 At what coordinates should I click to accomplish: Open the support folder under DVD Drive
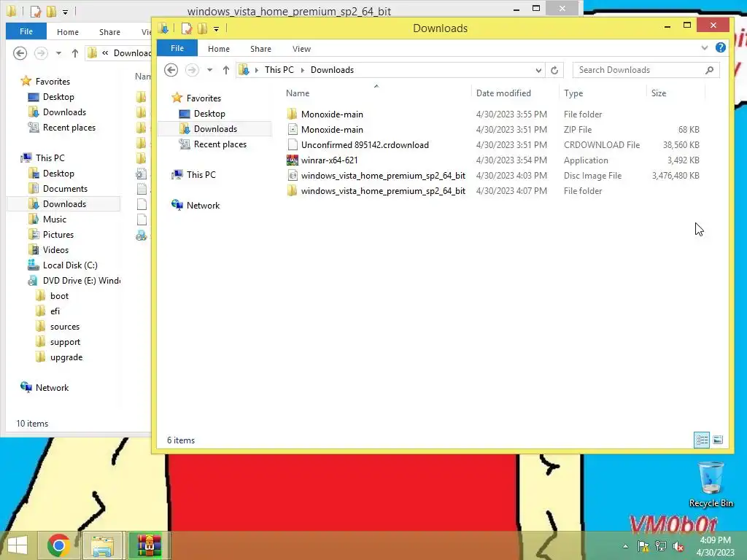[65, 342]
